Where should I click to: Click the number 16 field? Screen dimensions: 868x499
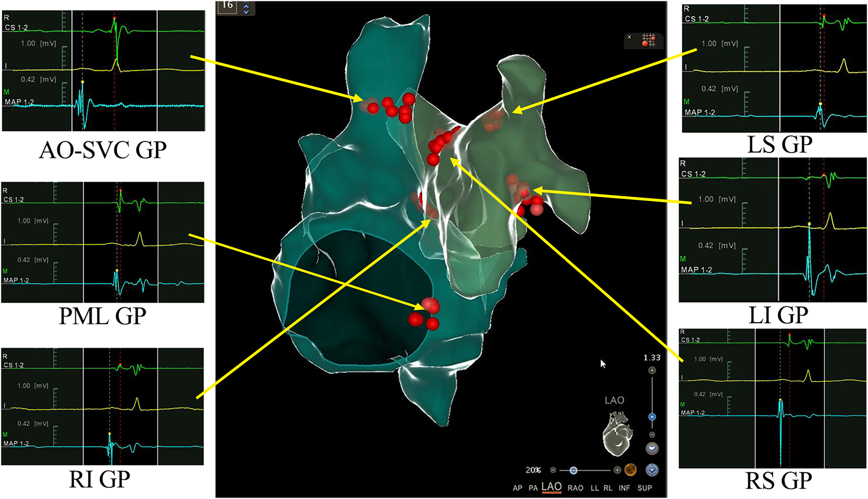click(x=227, y=6)
